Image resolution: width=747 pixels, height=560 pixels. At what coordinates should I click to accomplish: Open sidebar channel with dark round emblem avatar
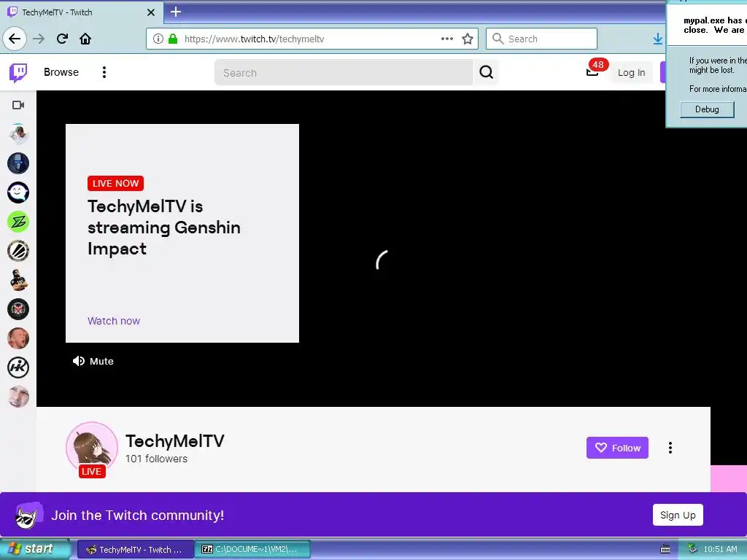click(18, 309)
